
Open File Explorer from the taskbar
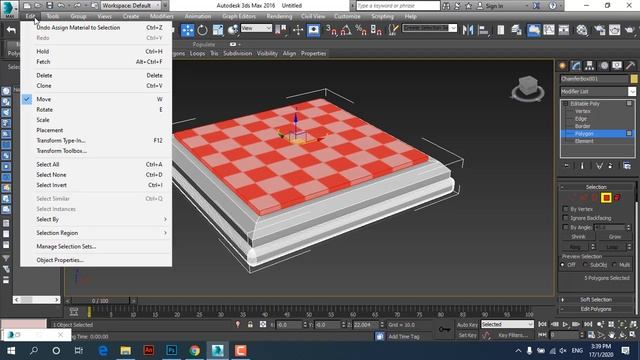(126, 351)
